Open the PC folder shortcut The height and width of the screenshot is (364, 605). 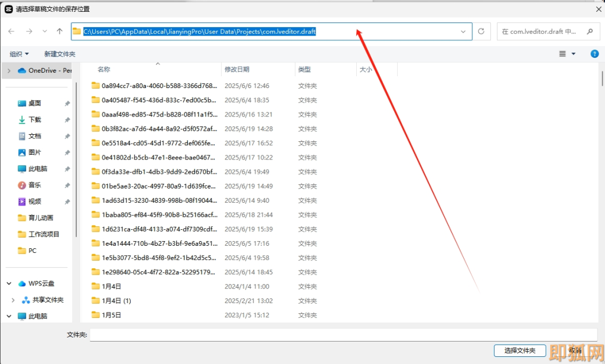(x=27, y=251)
